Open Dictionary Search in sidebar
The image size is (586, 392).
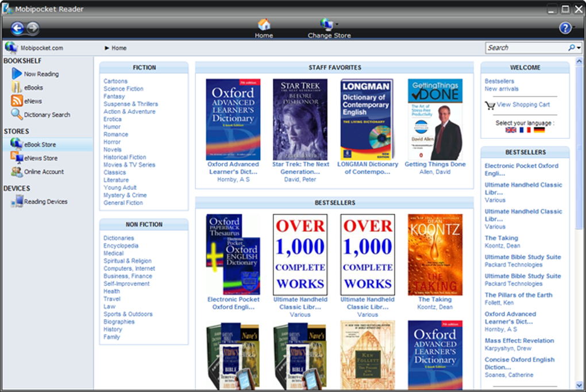point(41,115)
